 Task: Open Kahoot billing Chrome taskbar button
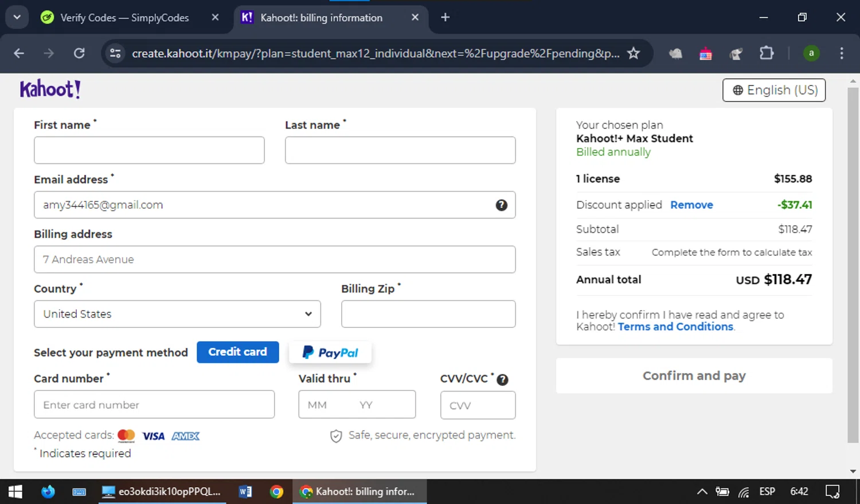point(359,491)
